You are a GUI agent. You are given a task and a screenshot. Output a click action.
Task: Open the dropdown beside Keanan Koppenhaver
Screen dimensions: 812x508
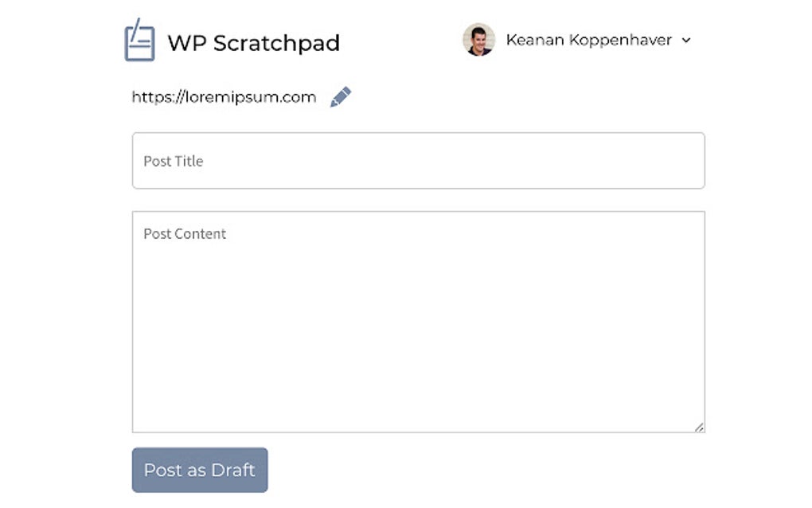pyautogui.click(x=687, y=40)
